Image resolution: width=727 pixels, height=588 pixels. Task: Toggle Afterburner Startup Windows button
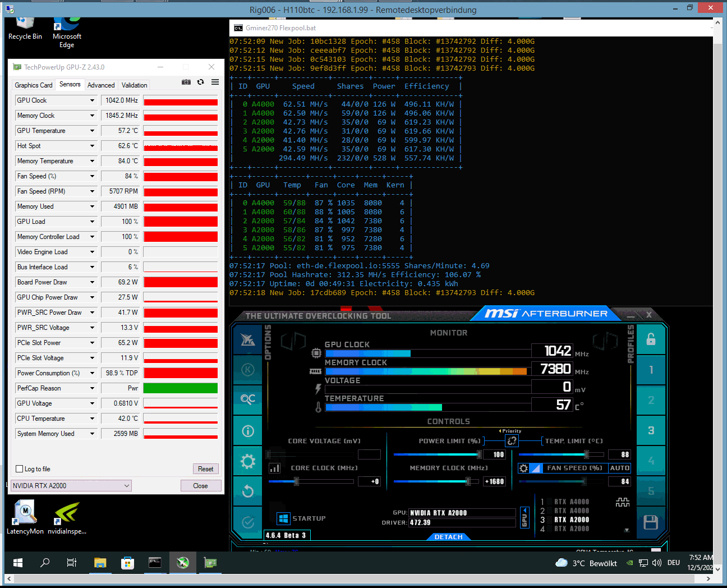283,518
